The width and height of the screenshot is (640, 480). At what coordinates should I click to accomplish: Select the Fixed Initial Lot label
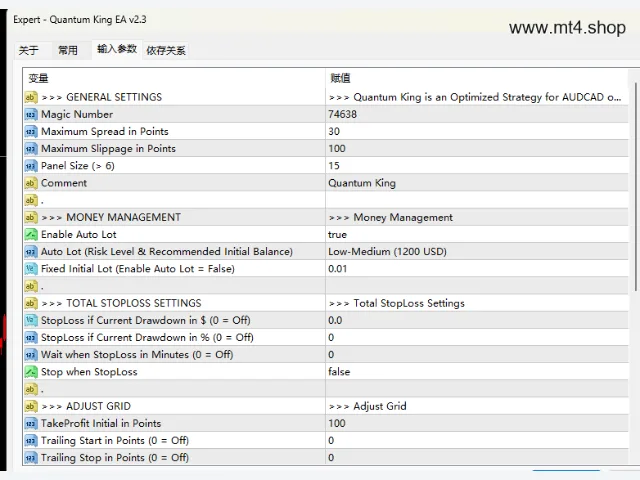click(138, 269)
